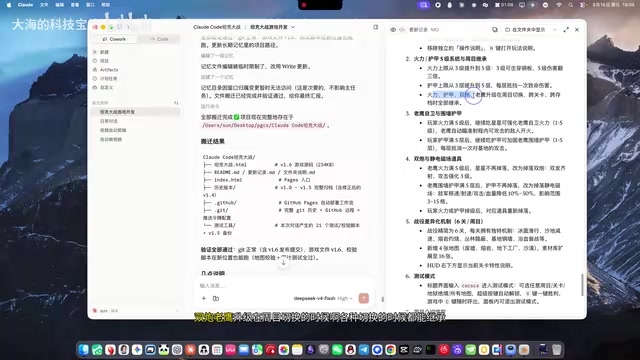Click the panel divider handle beside chat
The height and width of the screenshot is (360, 640).
pos(382,299)
